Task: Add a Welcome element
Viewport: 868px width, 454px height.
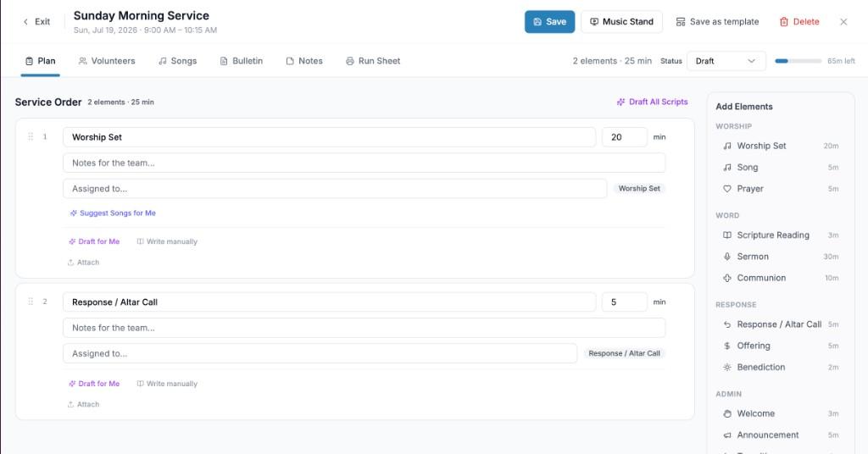Action: pos(781,413)
